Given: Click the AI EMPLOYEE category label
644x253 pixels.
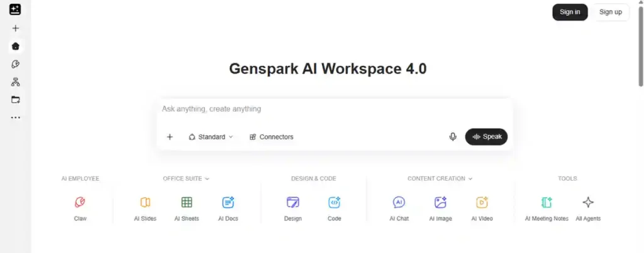Looking at the screenshot, I should pos(80,179).
